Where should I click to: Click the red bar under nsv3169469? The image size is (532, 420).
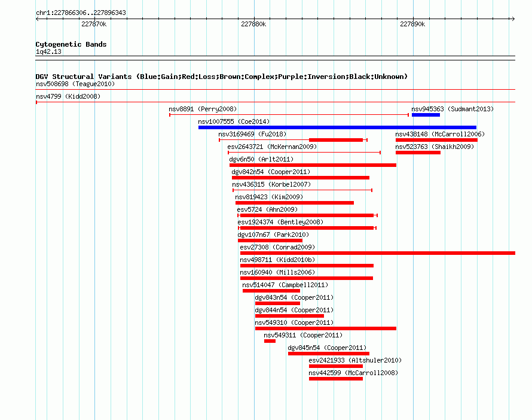click(336, 140)
